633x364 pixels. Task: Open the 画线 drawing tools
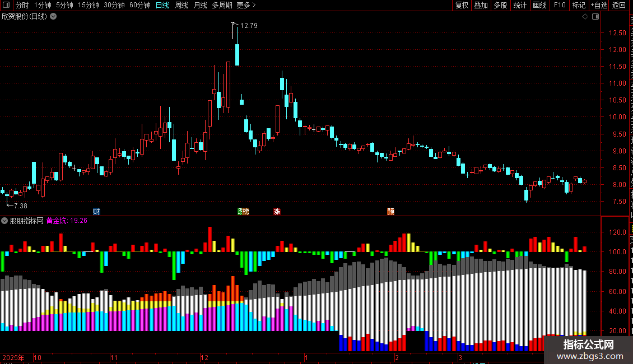(540, 5)
